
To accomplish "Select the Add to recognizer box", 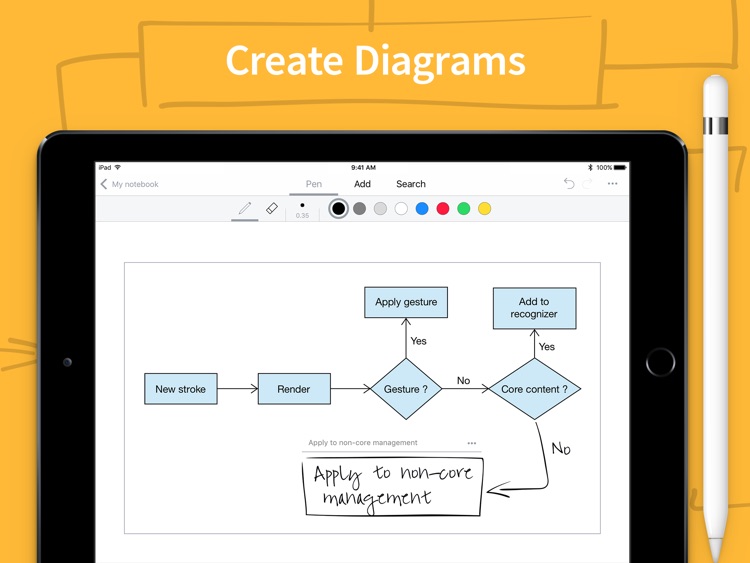I will [x=534, y=308].
